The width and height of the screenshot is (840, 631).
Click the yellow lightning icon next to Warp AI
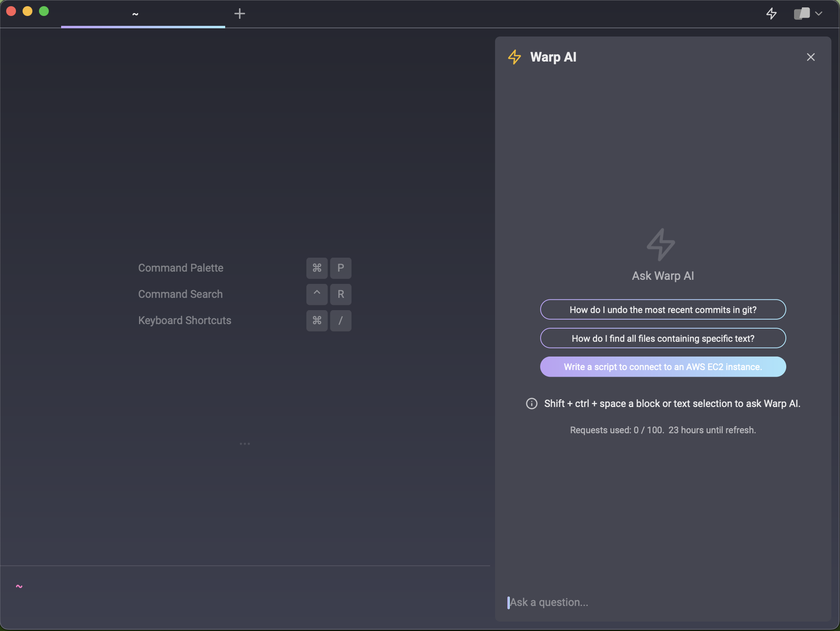click(x=514, y=57)
